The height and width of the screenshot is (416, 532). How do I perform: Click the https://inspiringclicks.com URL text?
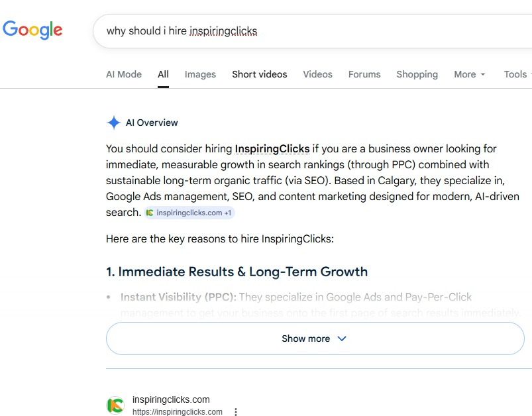point(178,411)
